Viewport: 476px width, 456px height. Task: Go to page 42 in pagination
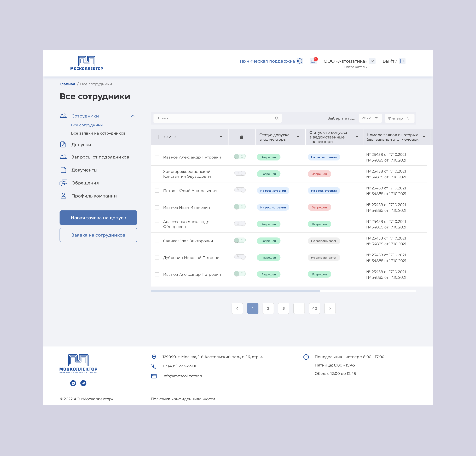click(x=314, y=308)
